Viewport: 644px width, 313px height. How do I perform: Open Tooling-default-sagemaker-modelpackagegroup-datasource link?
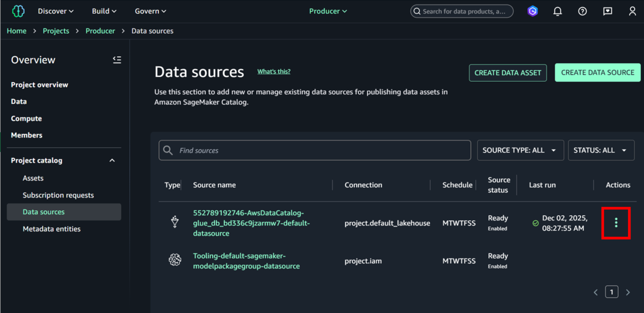(246, 261)
